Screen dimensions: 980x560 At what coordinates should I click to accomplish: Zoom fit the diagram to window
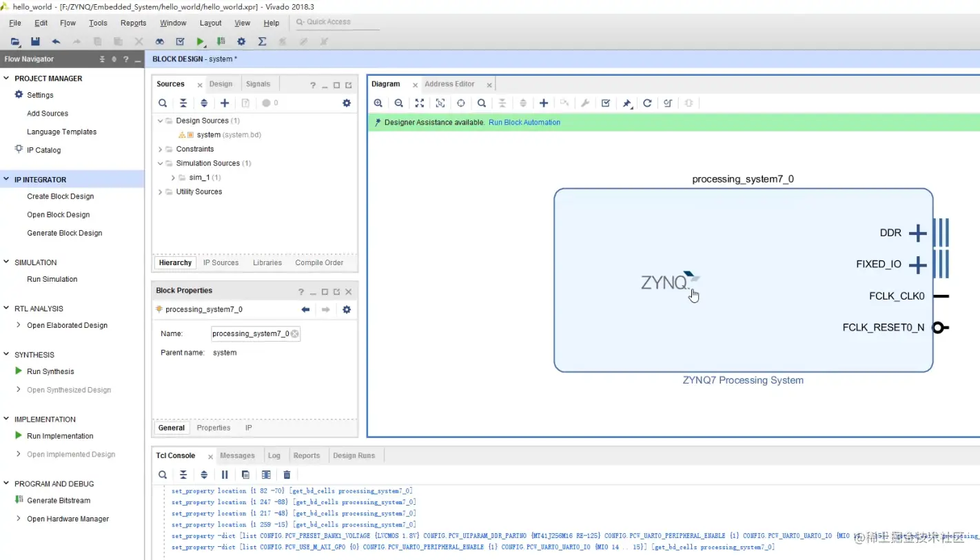(x=420, y=103)
